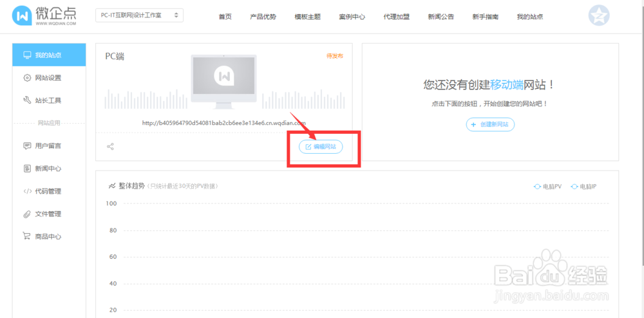Click the 微企点 logo
The image size is (644, 318).
click(x=44, y=16)
